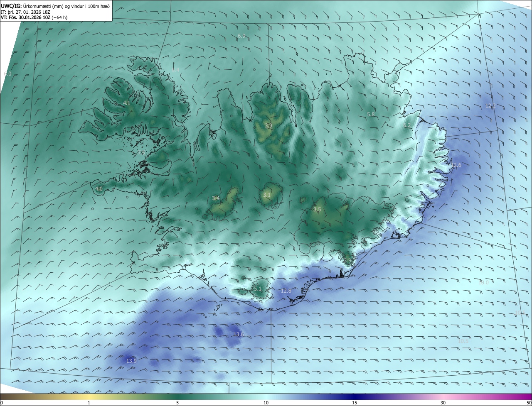The height and width of the screenshot is (406, 532).
Task: Click the 13.9 value in the southwest ocean
Action: tap(131, 361)
